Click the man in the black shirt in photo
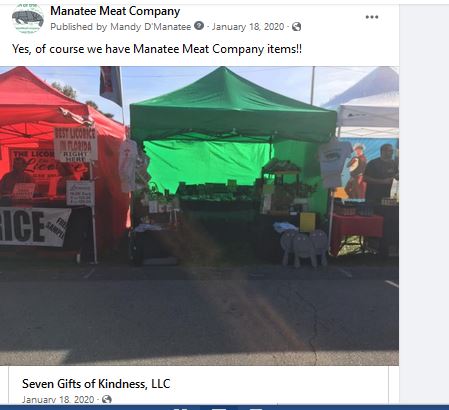 tap(381, 173)
